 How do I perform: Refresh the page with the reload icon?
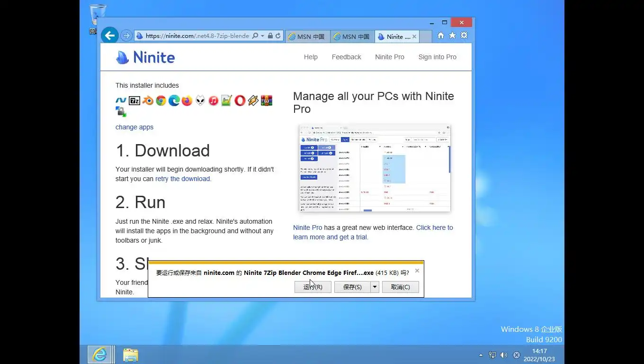[x=278, y=36]
